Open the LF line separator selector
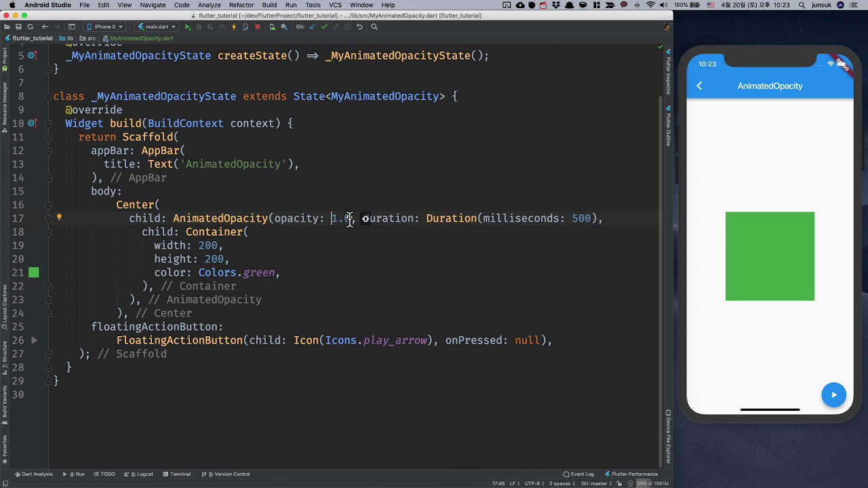This screenshot has height=488, width=868. 515,483
